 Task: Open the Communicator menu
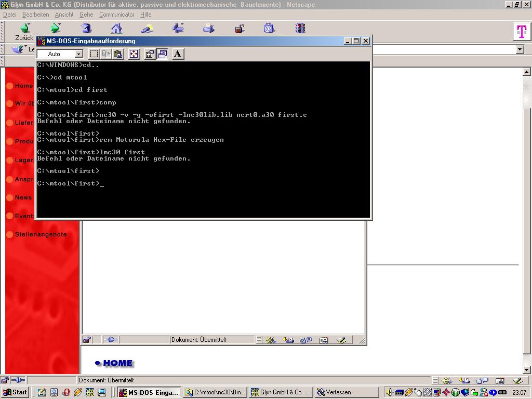point(117,15)
